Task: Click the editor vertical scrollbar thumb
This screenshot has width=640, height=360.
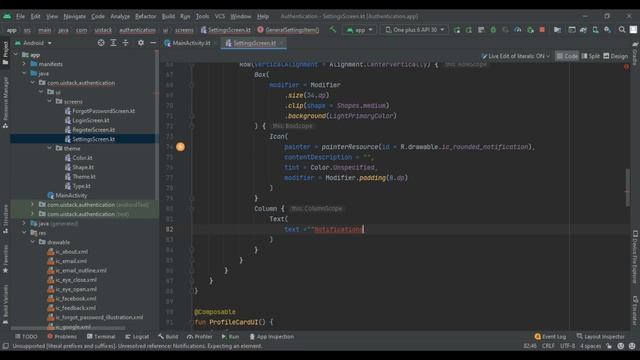Action: (x=627, y=187)
